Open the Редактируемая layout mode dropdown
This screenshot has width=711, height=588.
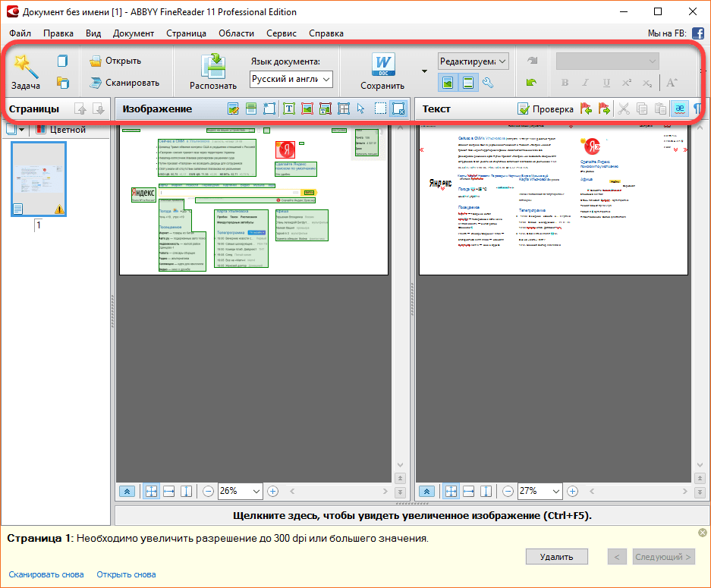coord(473,61)
